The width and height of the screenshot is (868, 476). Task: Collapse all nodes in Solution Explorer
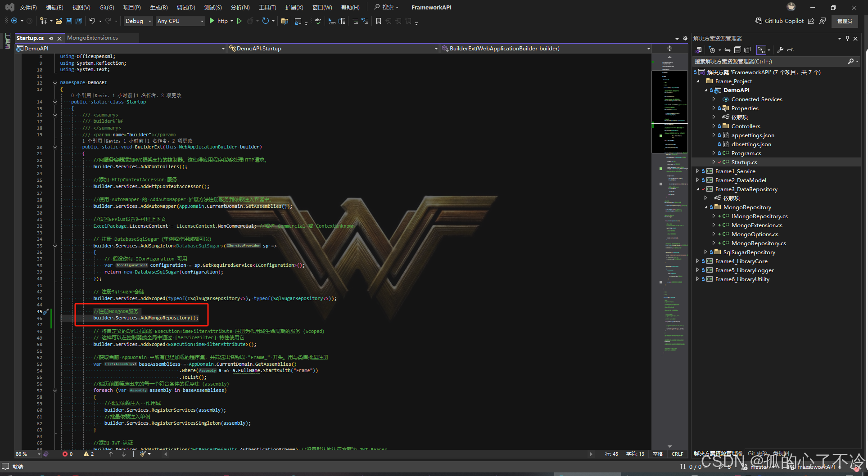click(737, 50)
